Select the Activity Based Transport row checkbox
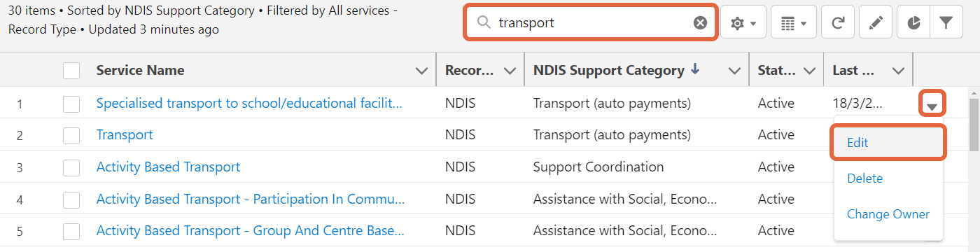The width and height of the screenshot is (980, 252). 71,168
